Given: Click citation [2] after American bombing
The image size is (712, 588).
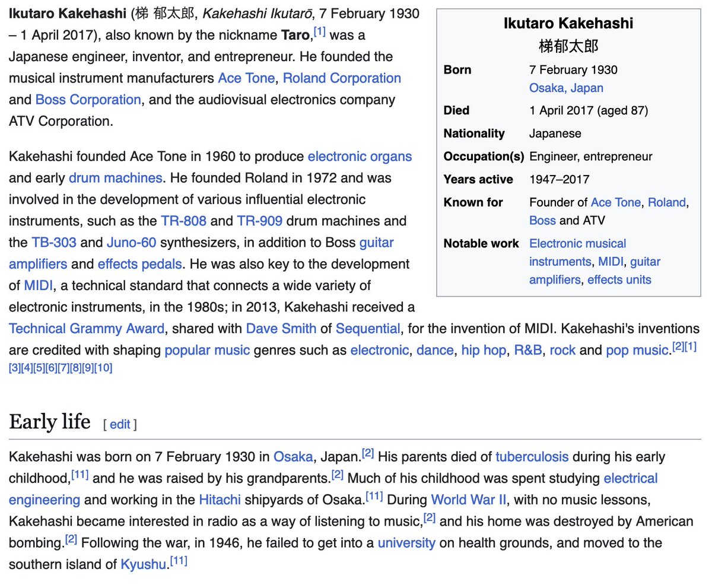Looking at the screenshot, I should (71, 539).
